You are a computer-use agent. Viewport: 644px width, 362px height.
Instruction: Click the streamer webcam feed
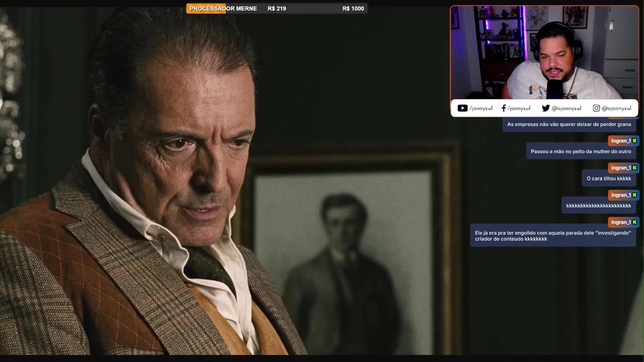coord(544,53)
